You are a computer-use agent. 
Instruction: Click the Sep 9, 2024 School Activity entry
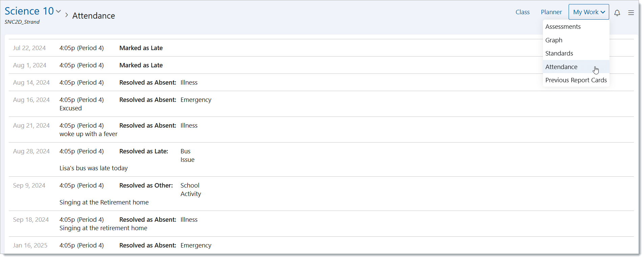tap(190, 190)
